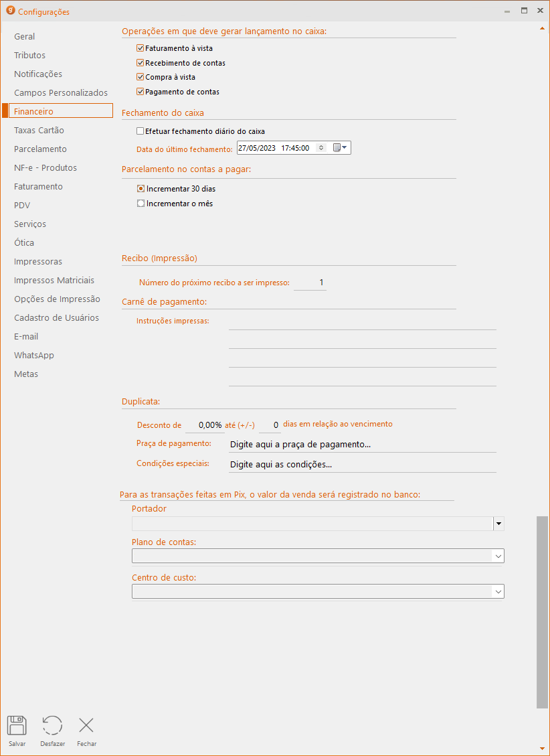550x756 pixels.
Task: Click the Condições especiais field
Action: pos(362,465)
